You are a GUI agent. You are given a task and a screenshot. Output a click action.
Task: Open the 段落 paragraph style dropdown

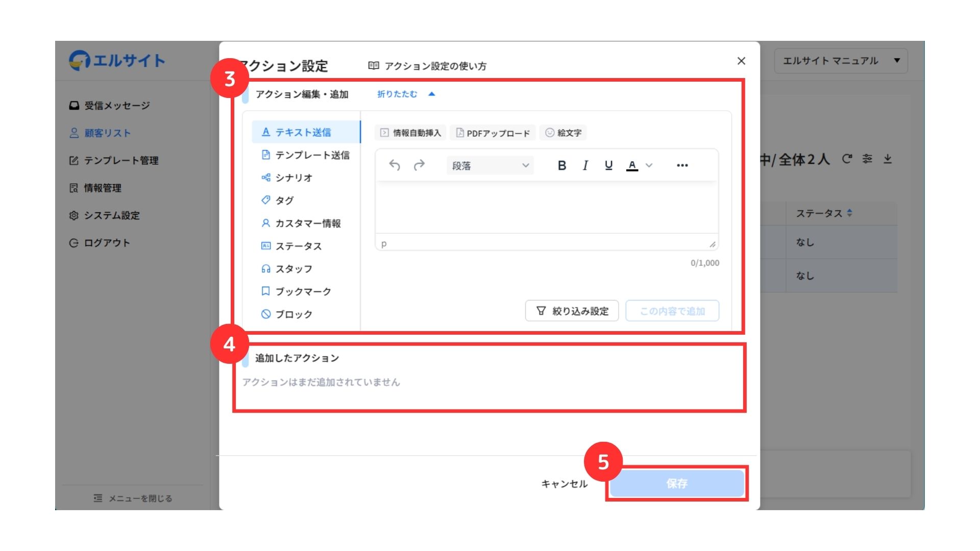pyautogui.click(x=490, y=165)
